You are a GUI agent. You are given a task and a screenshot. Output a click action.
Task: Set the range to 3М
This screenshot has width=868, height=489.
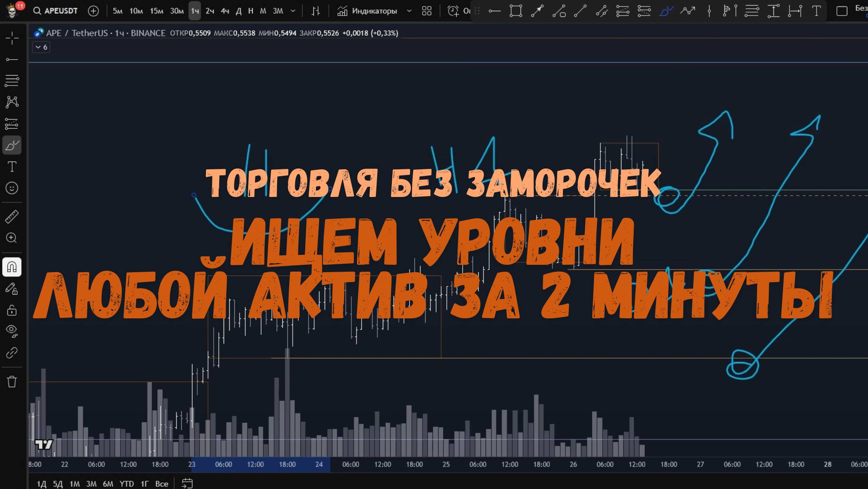pos(91,484)
